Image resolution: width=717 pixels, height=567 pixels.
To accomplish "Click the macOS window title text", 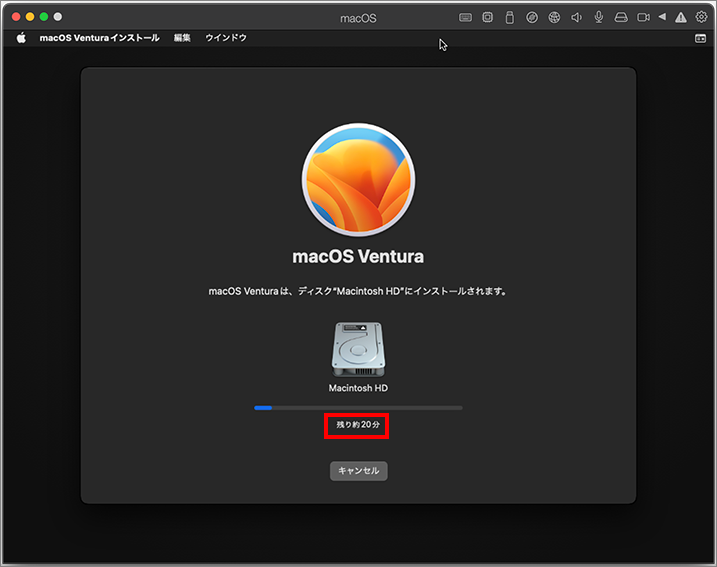I will click(x=358, y=18).
